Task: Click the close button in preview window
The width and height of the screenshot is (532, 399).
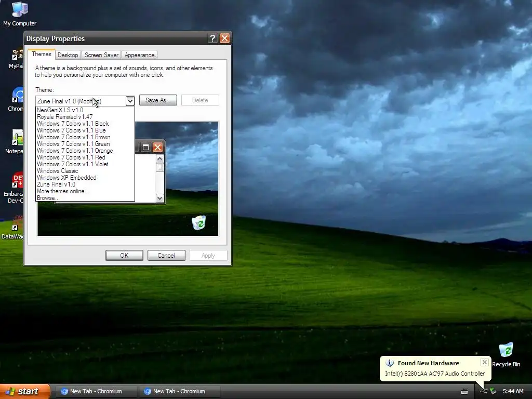Action: click(157, 147)
